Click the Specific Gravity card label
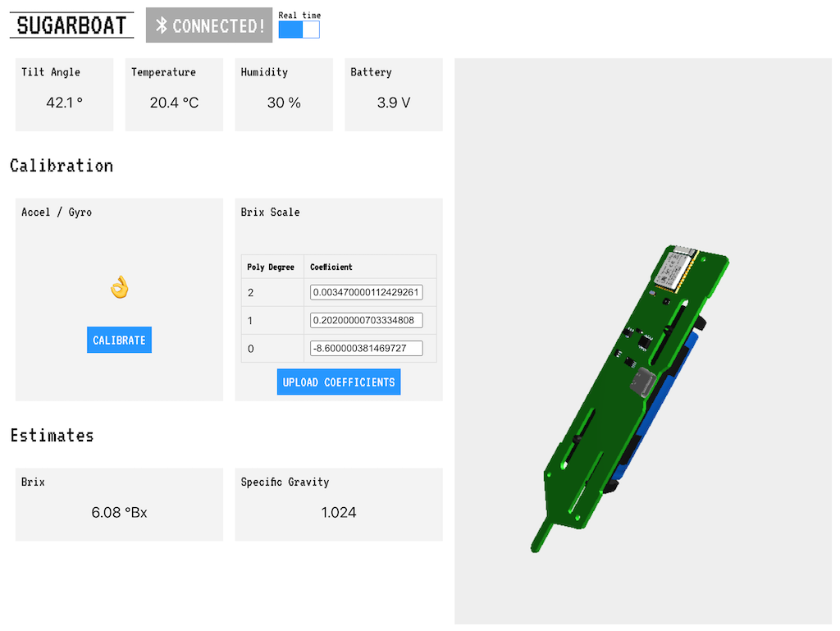This screenshot has width=840, height=631. 285,482
